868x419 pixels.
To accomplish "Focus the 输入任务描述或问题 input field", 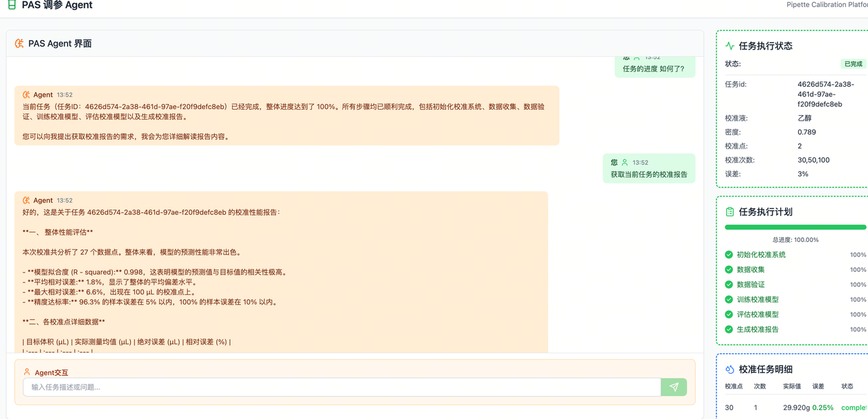I will pos(342,387).
